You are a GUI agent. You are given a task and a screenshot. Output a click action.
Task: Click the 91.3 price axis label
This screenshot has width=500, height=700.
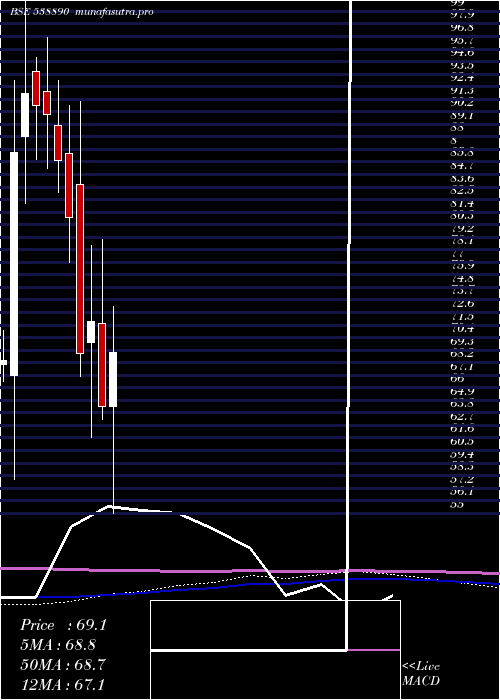point(462,91)
